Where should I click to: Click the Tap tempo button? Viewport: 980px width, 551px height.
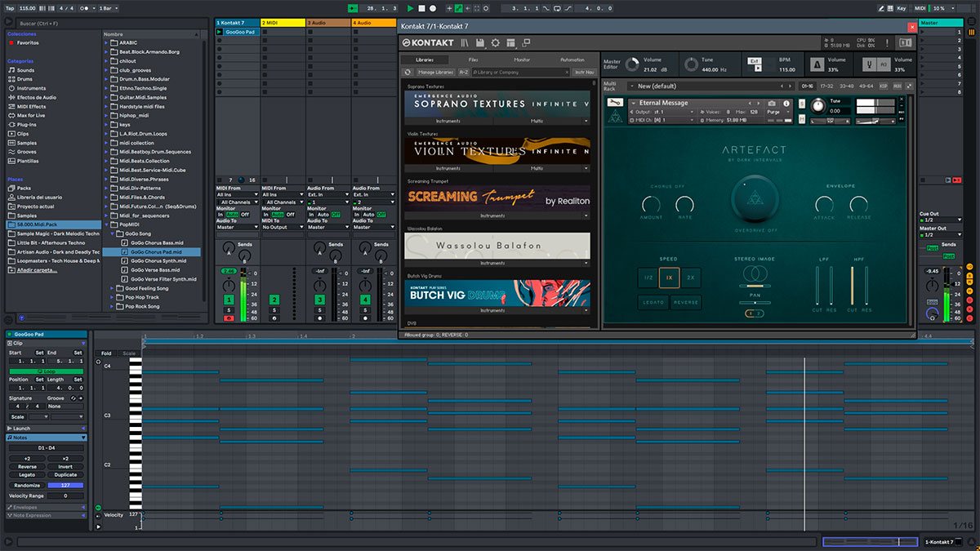point(10,7)
